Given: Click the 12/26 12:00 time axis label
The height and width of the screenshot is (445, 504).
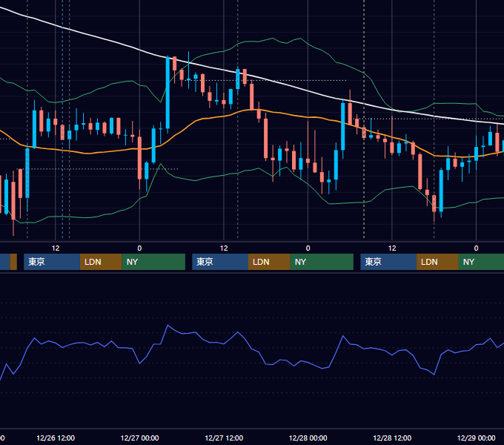Looking at the screenshot, I should pyautogui.click(x=56, y=438).
